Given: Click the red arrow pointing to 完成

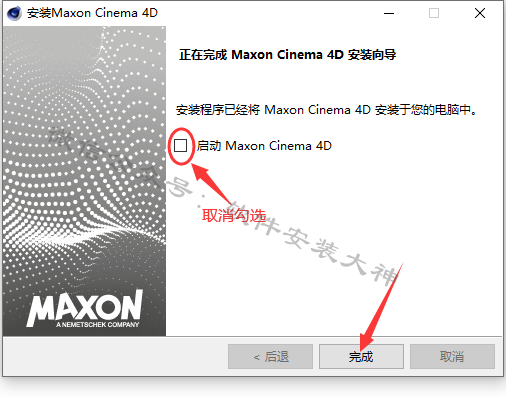Looking at the screenshot, I should [381, 306].
